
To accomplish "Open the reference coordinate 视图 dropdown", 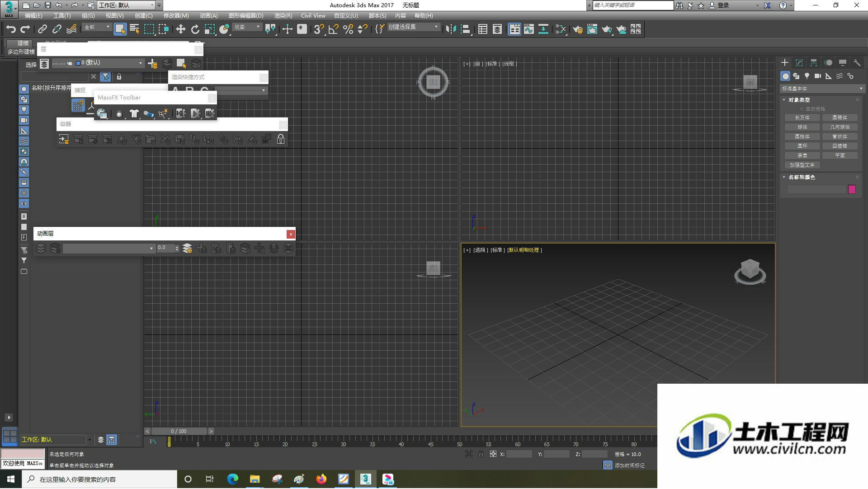I will coord(247,27).
